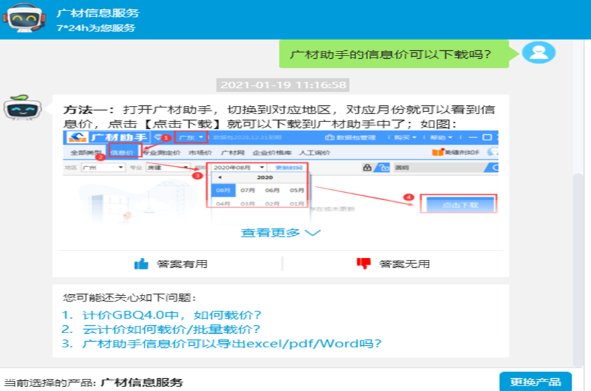This screenshot has width=591, height=391.
Task: Click the user message 广材助手的信息价可以下载吗？
Action: click(394, 54)
